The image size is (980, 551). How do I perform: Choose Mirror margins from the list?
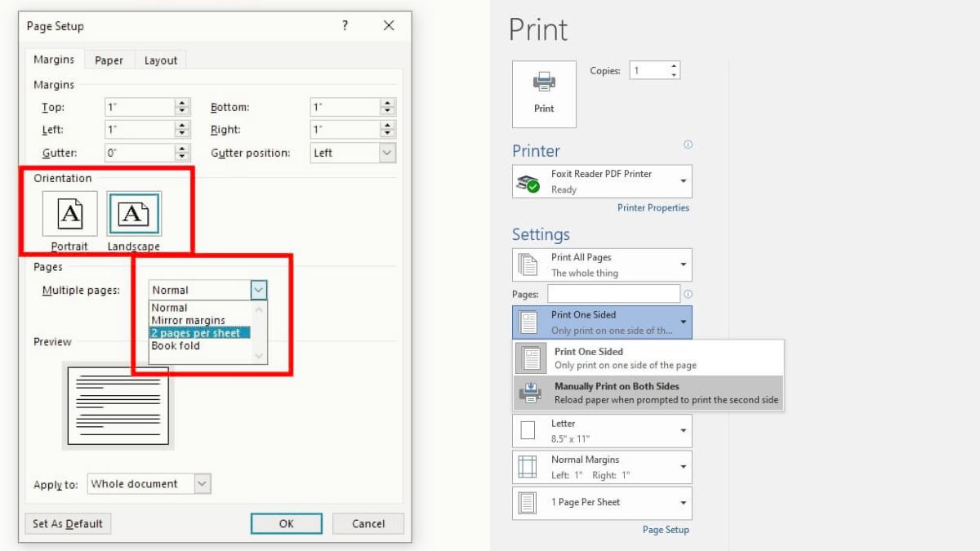pos(201,320)
